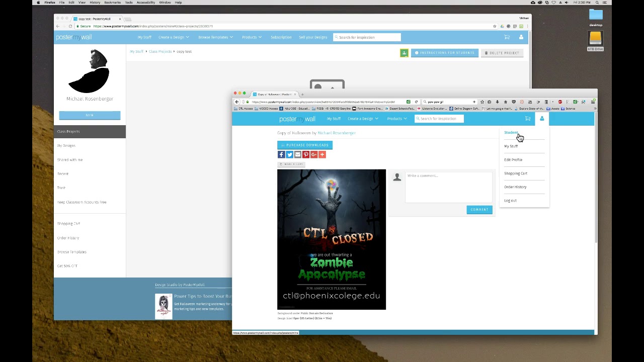
Task: Choose Edit Profile from account menu
Action: tap(513, 160)
